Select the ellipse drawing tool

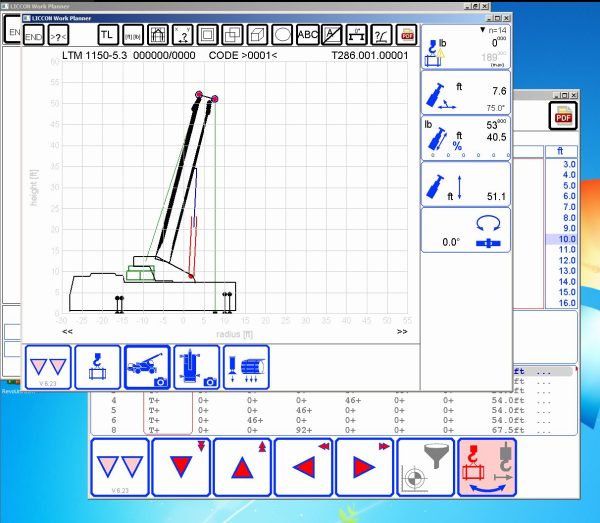(283, 35)
